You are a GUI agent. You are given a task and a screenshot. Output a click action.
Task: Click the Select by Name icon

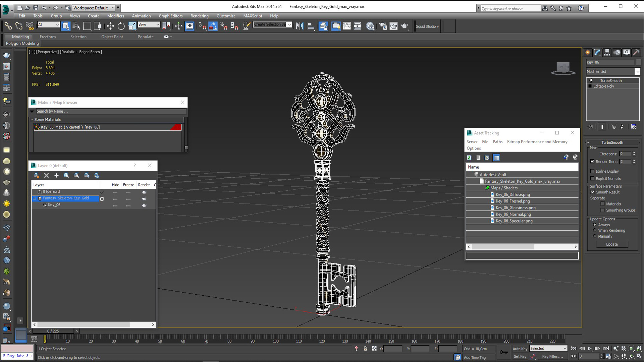click(x=76, y=26)
